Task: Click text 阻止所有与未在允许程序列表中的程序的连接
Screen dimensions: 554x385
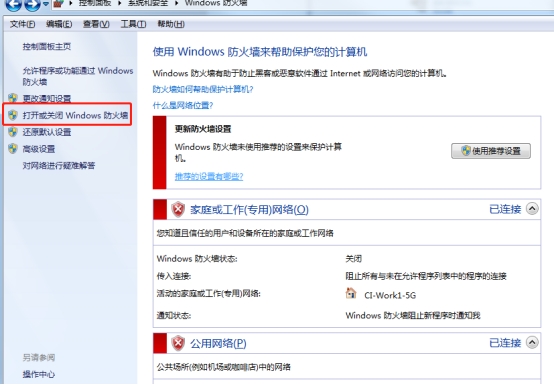Action: (426, 276)
